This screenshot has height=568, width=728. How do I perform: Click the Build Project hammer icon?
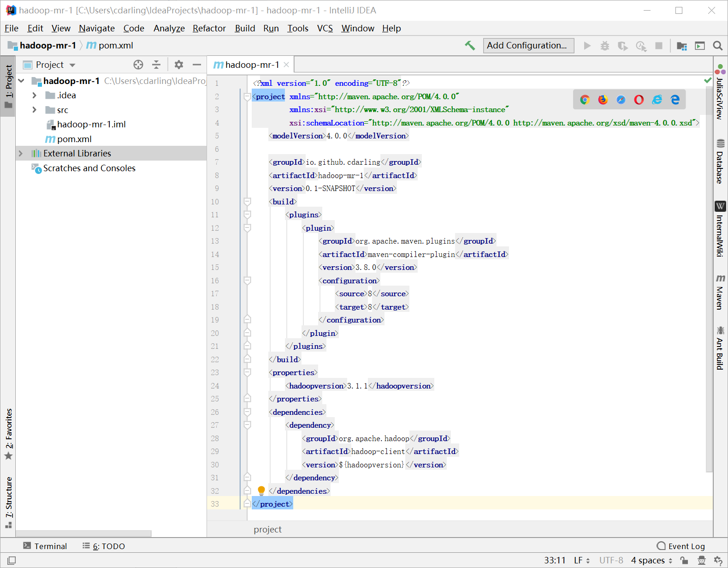point(470,45)
